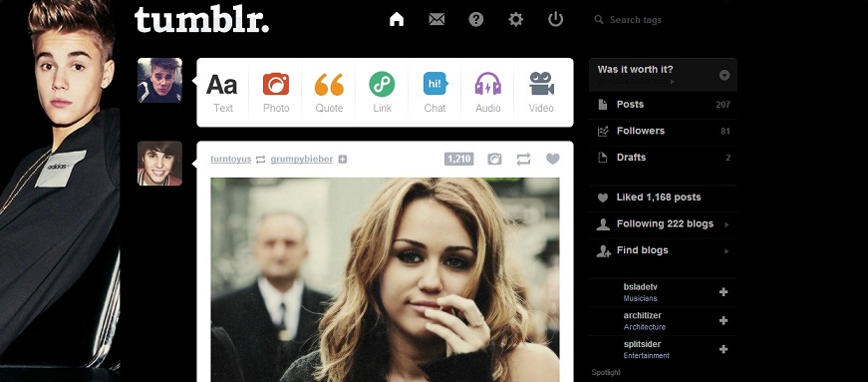Click your own blog avatar beside post bar
This screenshot has height=382, width=868.
point(160,81)
